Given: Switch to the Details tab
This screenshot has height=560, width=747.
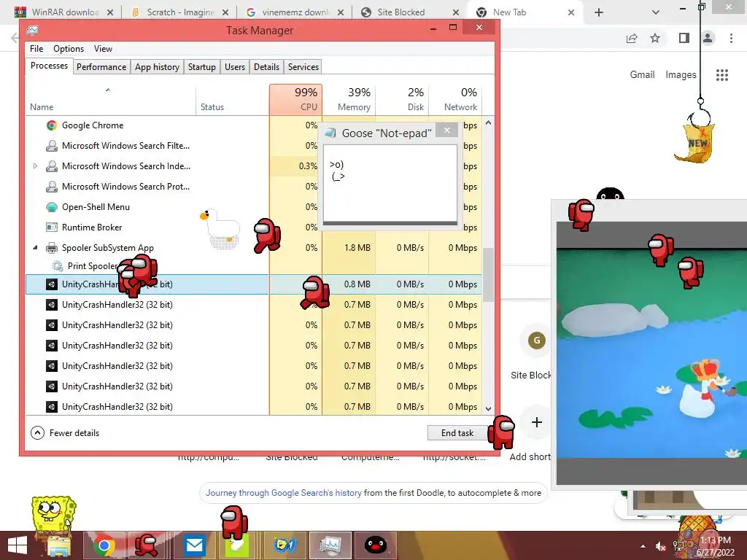Looking at the screenshot, I should click(266, 67).
